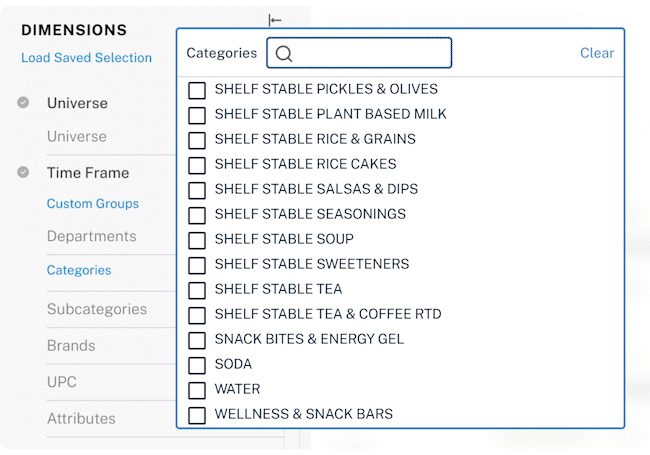Click the collapse panel arrow icon

click(x=275, y=20)
